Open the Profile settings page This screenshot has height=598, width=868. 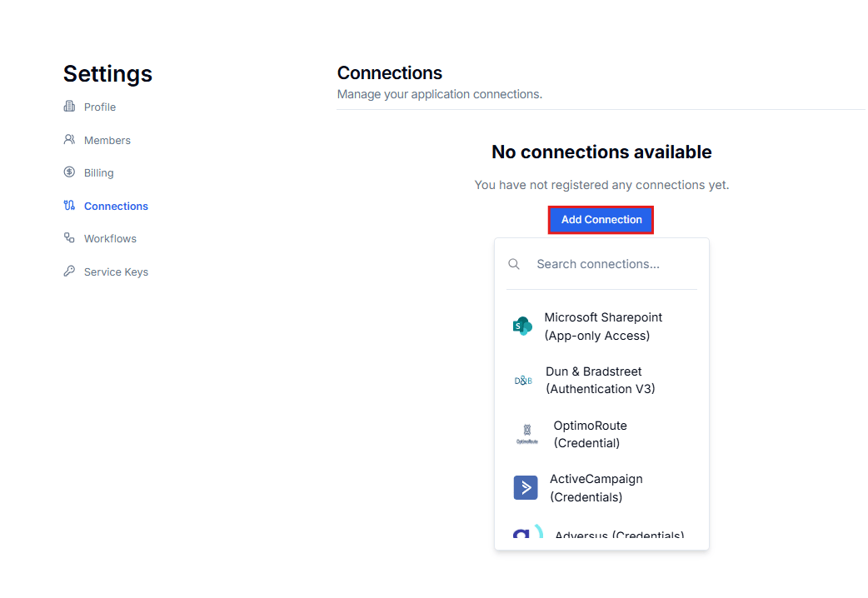coord(100,107)
